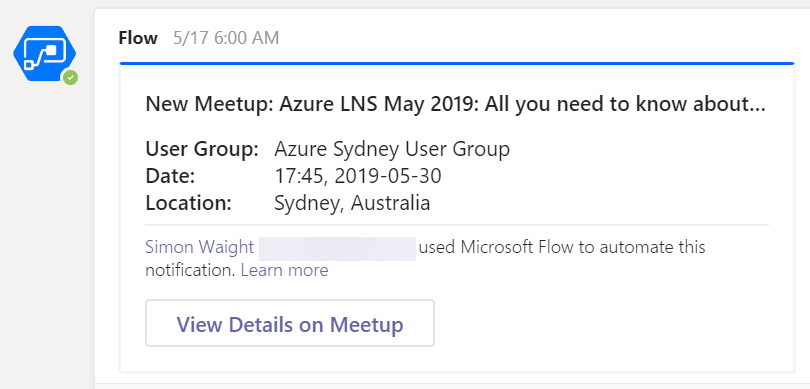Click the Sydney, Australia location value
This screenshot has height=389, width=810.
pyautogui.click(x=352, y=204)
